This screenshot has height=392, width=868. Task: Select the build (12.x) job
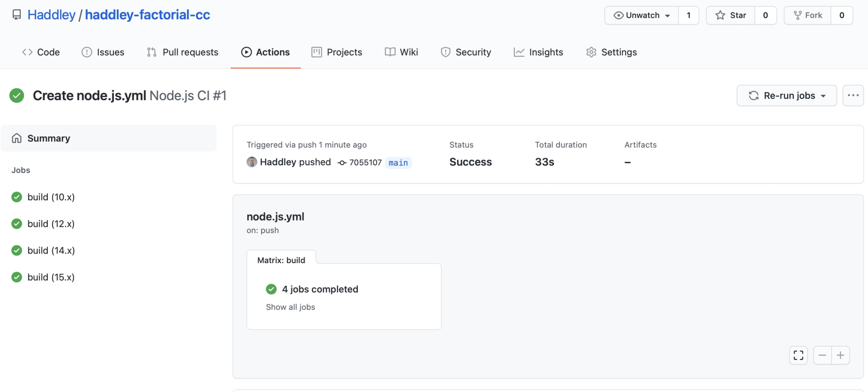pyautogui.click(x=51, y=224)
